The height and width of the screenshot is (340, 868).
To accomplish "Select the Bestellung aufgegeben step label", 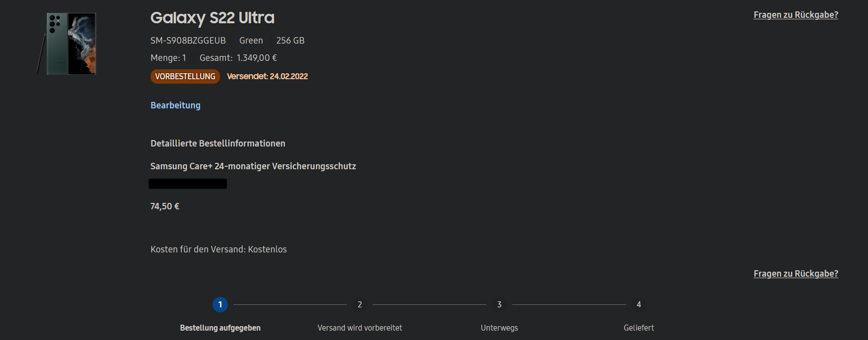I will 220,328.
